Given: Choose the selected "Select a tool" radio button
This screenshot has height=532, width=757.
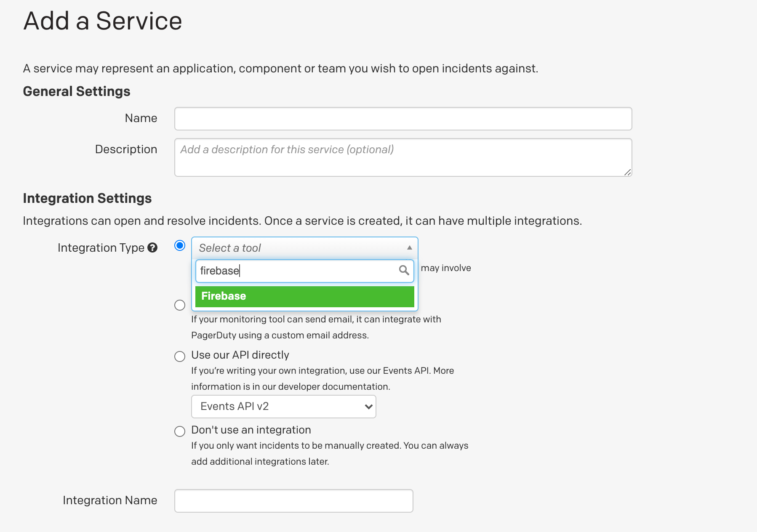Looking at the screenshot, I should 180,246.
